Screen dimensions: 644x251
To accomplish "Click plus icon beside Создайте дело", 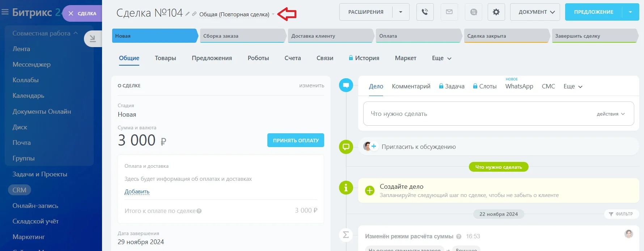I will (370, 191).
